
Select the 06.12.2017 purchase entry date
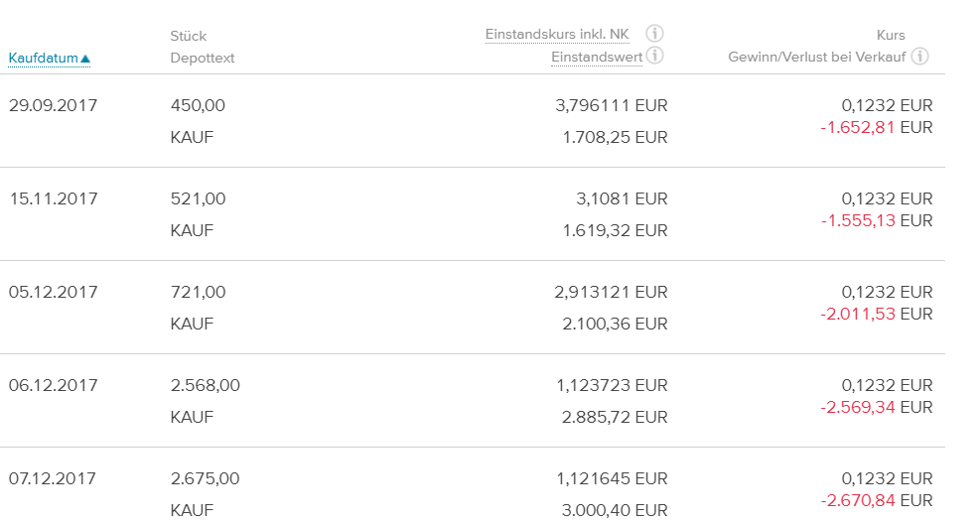[x=53, y=385]
